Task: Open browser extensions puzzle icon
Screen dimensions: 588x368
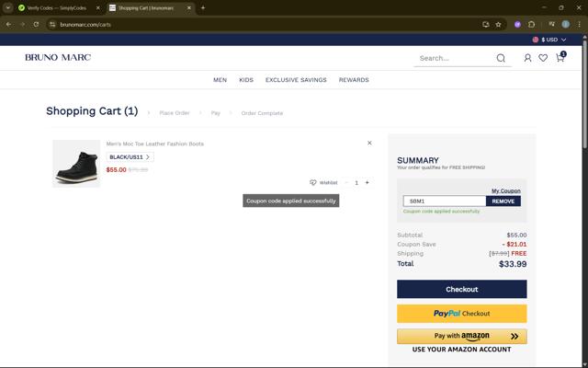Action: 531,25
